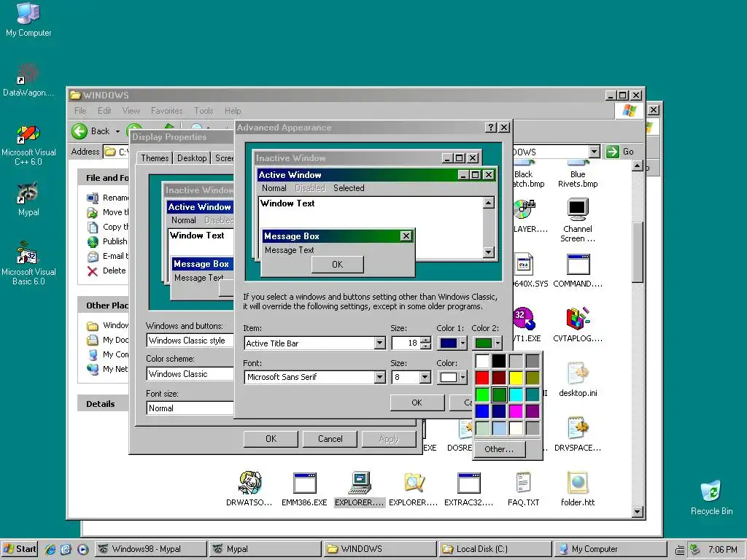Open the Font dropdown showing Microsoft Sans Serif
Image resolution: width=747 pixels, height=560 pixels.
(379, 377)
